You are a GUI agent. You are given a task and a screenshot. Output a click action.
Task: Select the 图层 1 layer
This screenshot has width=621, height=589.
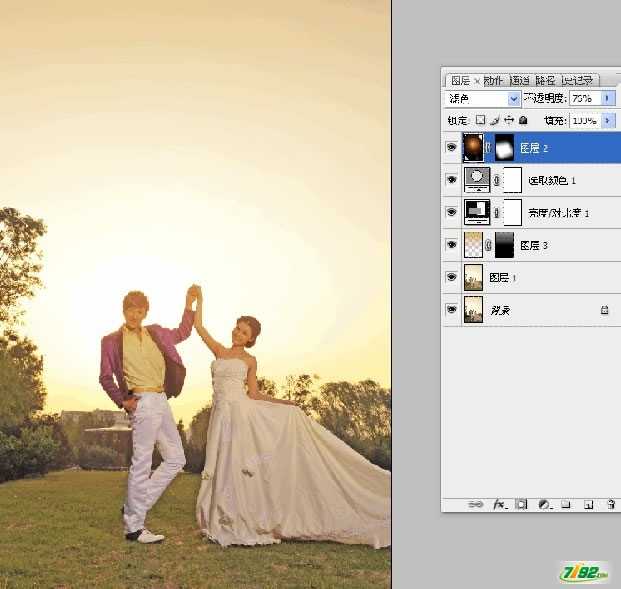pos(530,277)
